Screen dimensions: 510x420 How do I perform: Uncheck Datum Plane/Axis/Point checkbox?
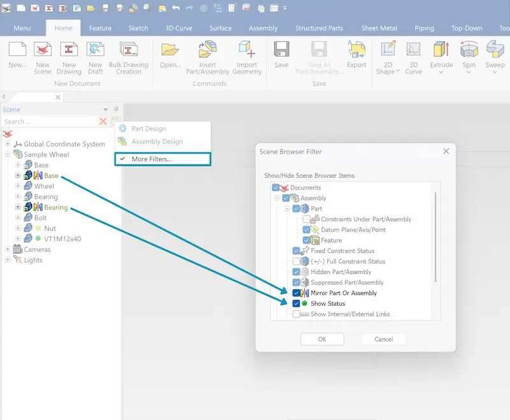coord(307,230)
